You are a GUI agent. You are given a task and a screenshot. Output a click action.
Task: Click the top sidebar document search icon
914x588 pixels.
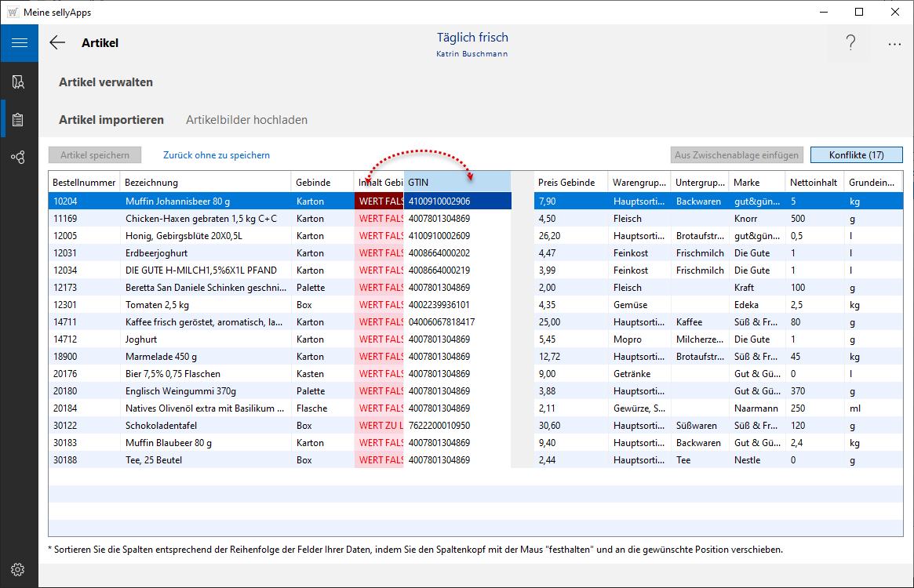coord(19,82)
